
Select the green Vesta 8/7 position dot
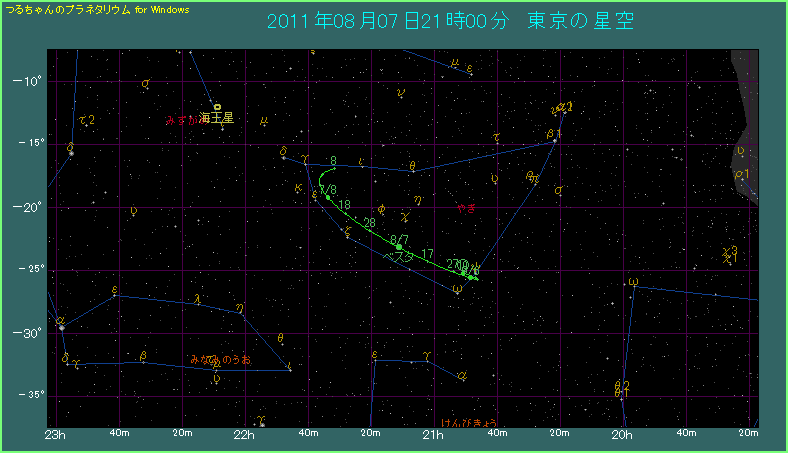click(398, 246)
